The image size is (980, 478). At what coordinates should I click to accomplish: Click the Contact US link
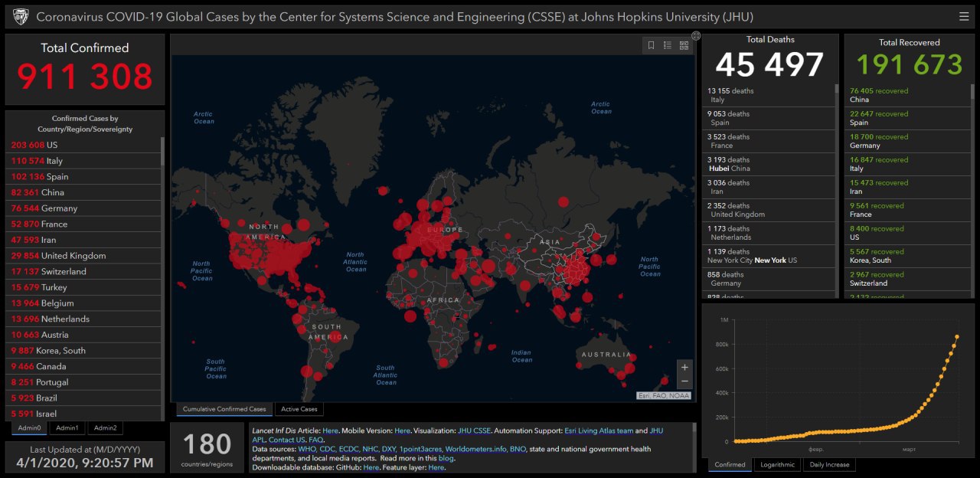287,440
